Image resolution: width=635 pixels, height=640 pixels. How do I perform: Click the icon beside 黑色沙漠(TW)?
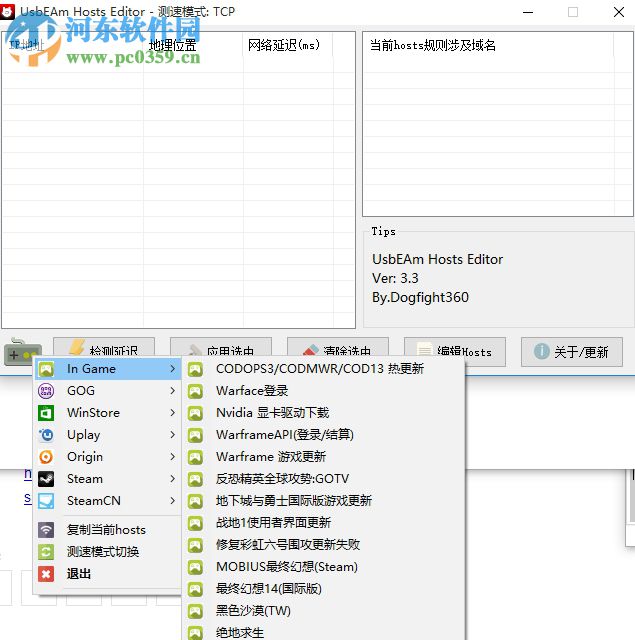pos(195,611)
